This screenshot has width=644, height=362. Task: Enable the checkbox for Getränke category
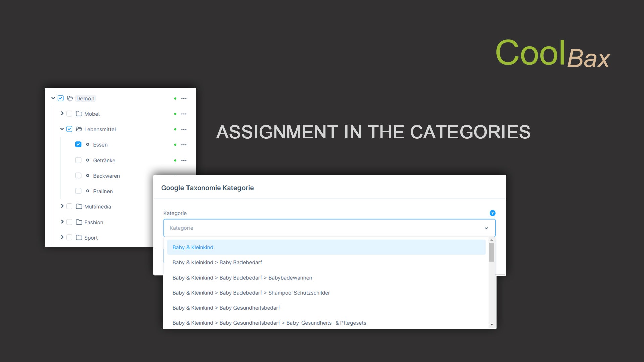[x=78, y=160]
